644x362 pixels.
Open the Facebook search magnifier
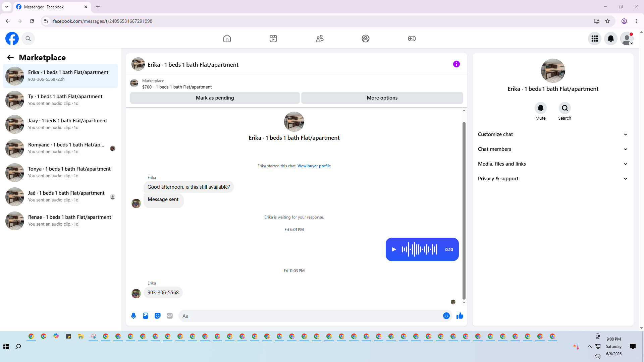[28, 39]
